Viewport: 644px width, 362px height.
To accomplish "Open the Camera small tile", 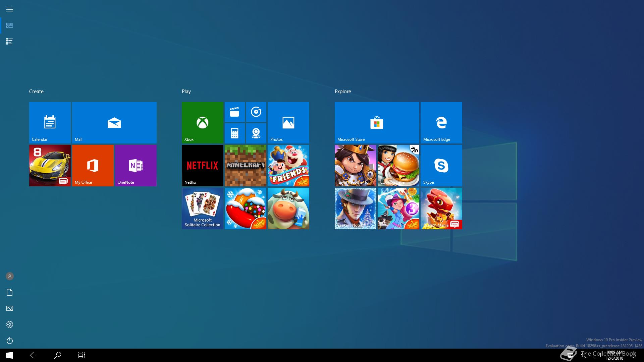I will point(256,133).
